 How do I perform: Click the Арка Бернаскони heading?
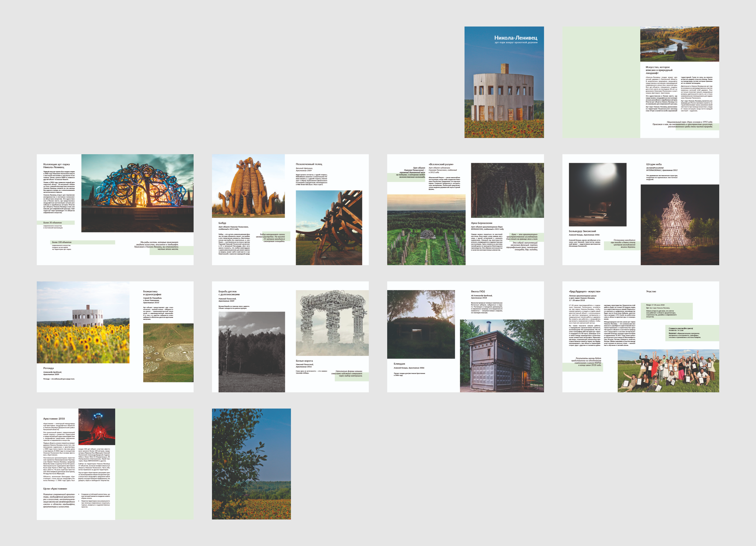point(481,223)
